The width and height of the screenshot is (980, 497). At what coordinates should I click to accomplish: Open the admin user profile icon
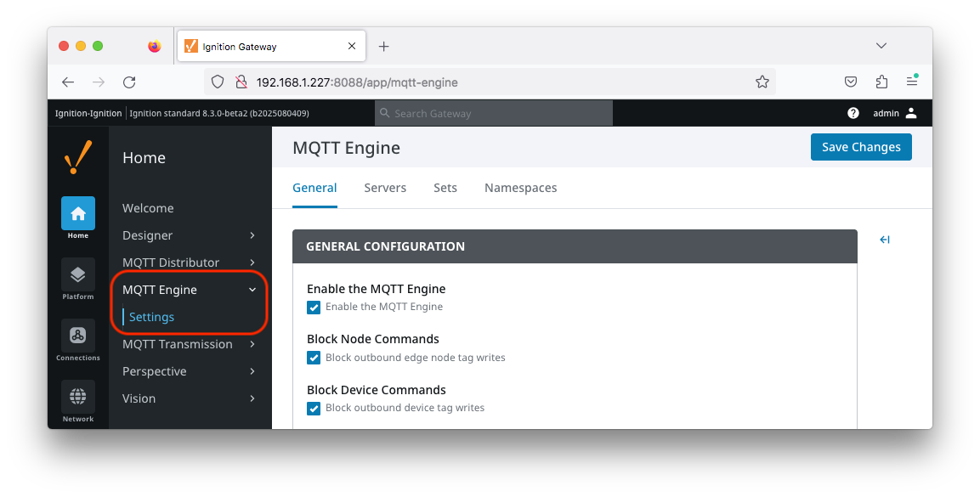tap(911, 113)
